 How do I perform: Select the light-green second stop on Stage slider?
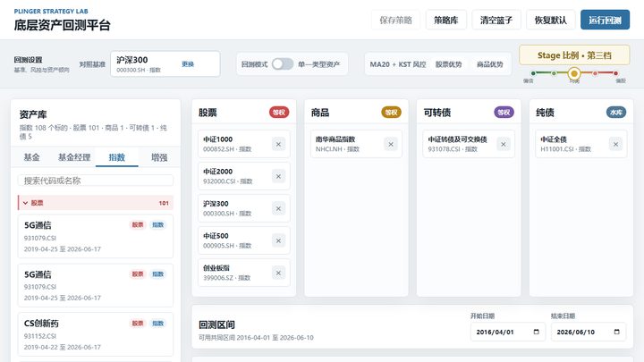coord(554,73)
